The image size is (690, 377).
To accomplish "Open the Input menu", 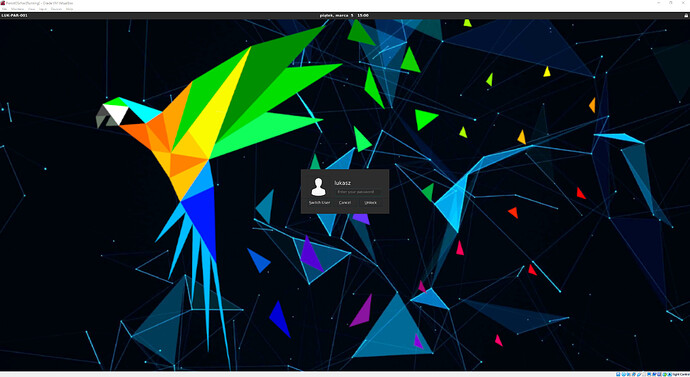I will (43, 9).
